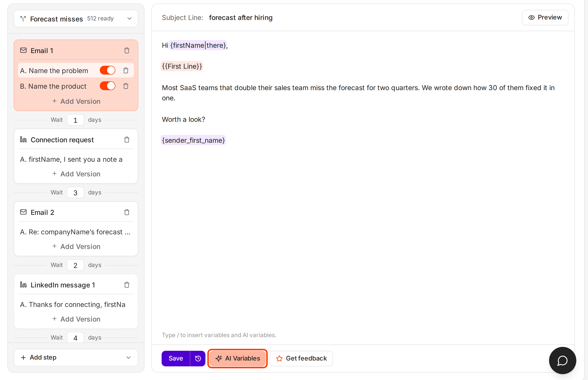Open version history next to Save
This screenshot has height=380, width=588.
pos(198,358)
